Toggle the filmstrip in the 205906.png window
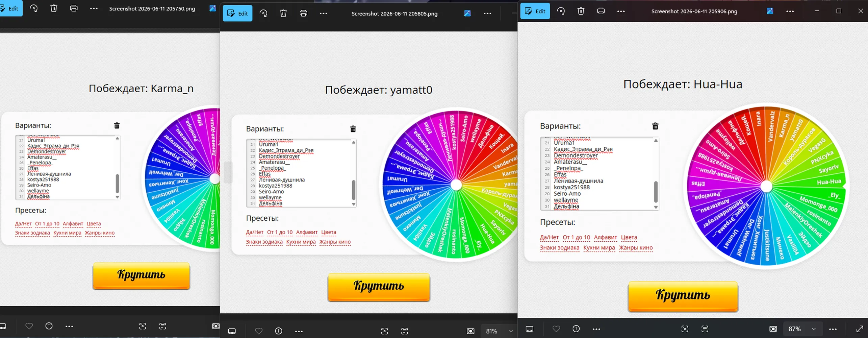 (x=530, y=329)
